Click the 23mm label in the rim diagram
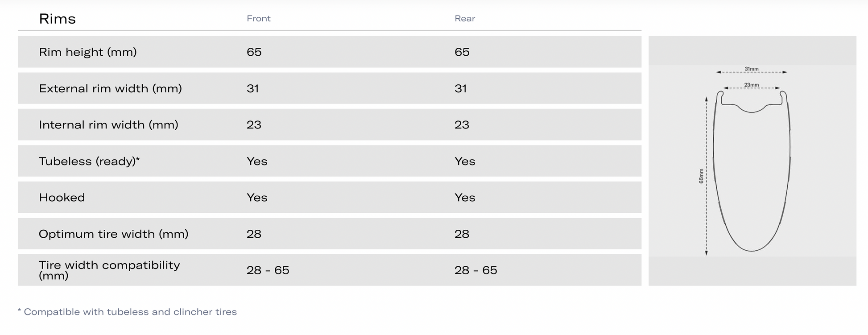The width and height of the screenshot is (868, 335). point(752,85)
